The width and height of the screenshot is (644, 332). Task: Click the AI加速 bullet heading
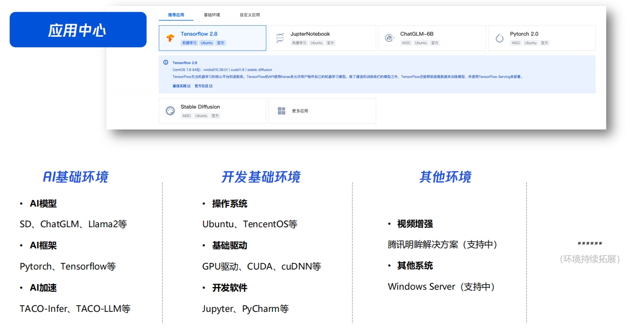pyautogui.click(x=43, y=288)
